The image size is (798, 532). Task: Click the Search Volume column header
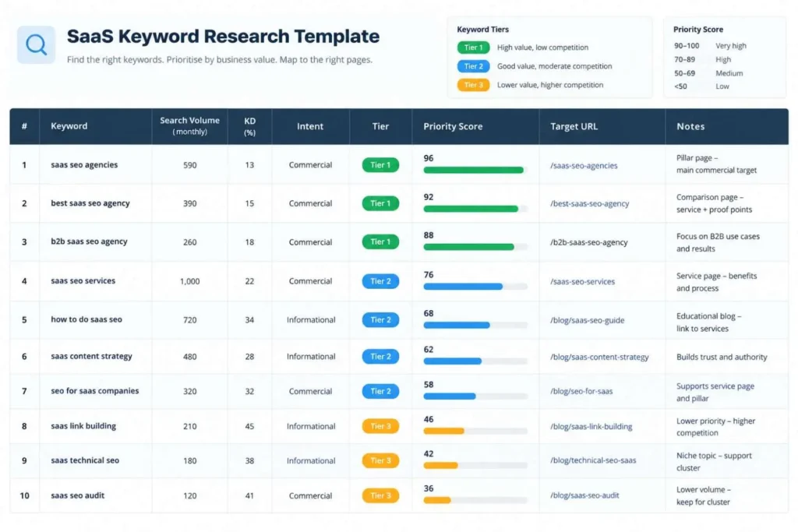[x=190, y=125]
